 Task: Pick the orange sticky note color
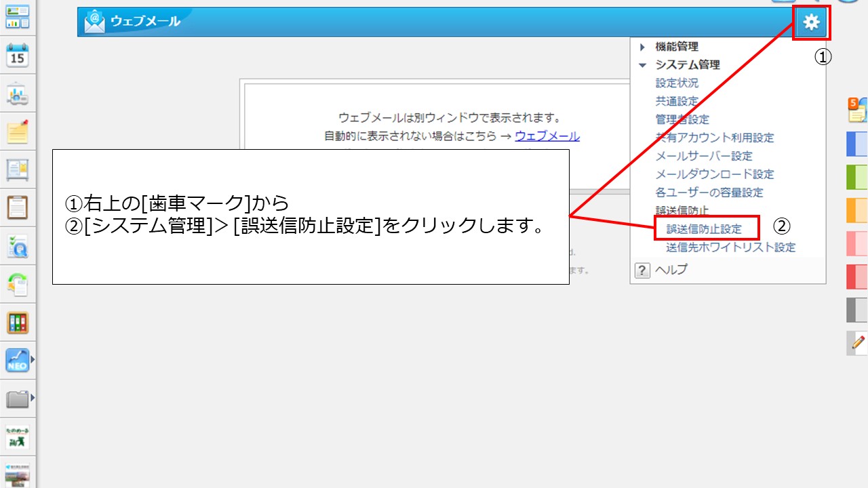tap(857, 210)
